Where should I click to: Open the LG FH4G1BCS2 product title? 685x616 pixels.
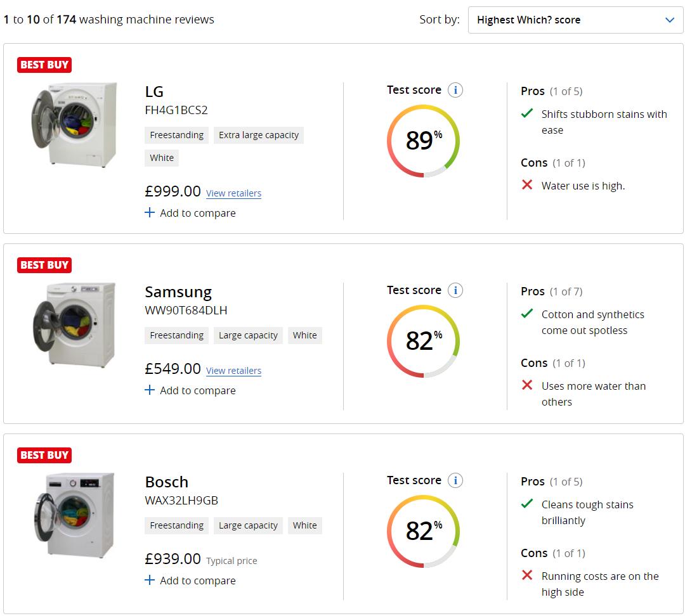pos(154,92)
